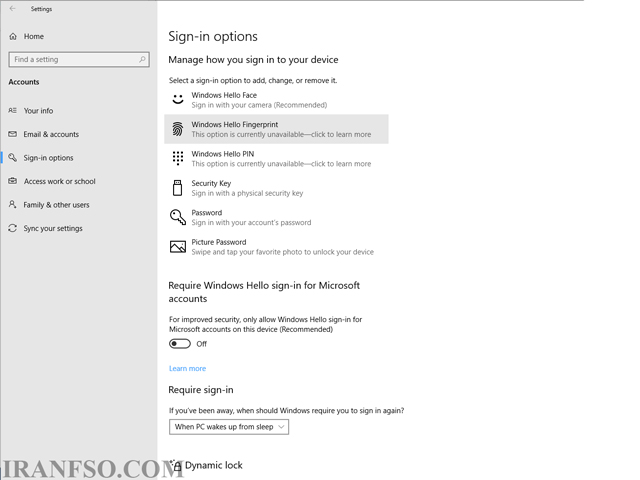
Task: Click the back arrow in Settings
Action: point(12,9)
